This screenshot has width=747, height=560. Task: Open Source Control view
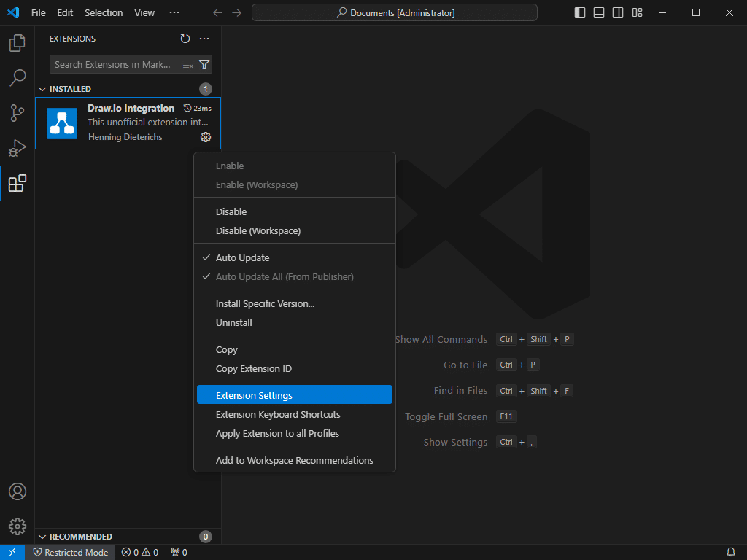(18, 113)
